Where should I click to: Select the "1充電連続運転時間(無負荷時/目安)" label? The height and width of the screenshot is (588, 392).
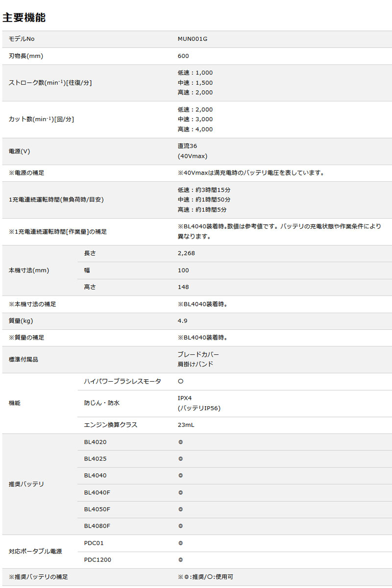[x=56, y=199]
